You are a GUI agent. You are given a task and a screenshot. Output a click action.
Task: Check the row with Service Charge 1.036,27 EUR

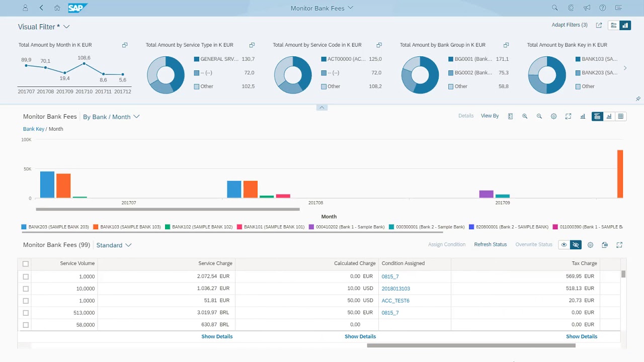26,289
